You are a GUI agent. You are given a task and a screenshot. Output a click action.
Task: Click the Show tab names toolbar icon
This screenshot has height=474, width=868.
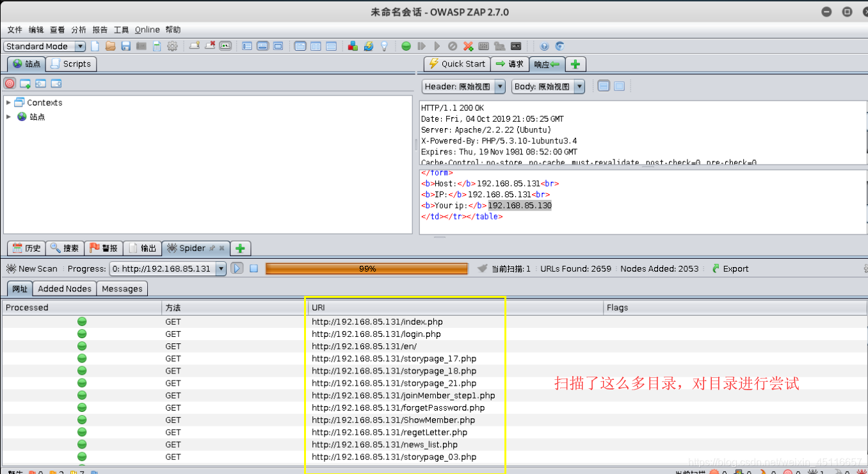tap(225, 46)
